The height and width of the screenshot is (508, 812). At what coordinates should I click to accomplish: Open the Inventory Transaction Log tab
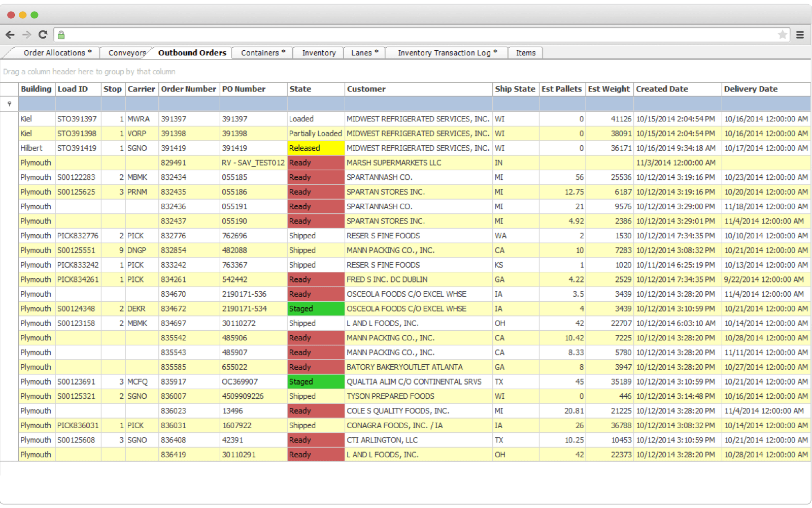tap(447, 53)
